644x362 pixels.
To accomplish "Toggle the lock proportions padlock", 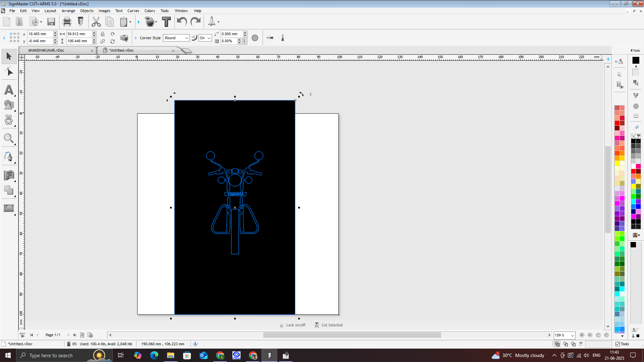I will [103, 34].
